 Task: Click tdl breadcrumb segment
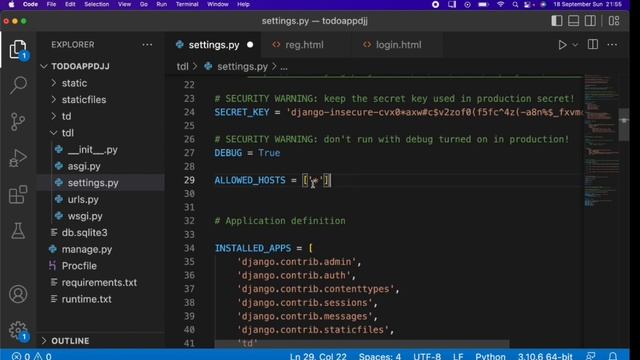[182, 67]
